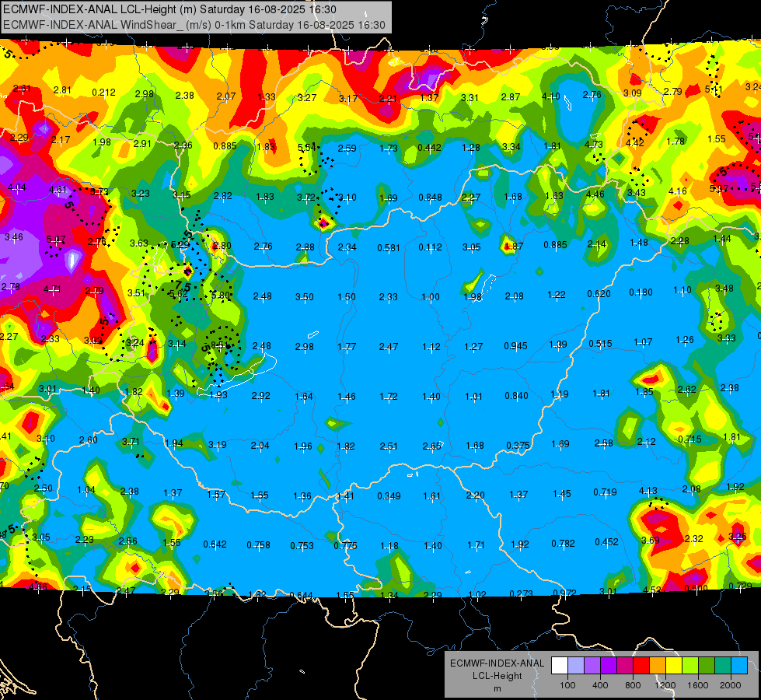Image resolution: width=761 pixels, height=700 pixels.
Task: Click the "1200" legend scale label
Action: [665, 685]
